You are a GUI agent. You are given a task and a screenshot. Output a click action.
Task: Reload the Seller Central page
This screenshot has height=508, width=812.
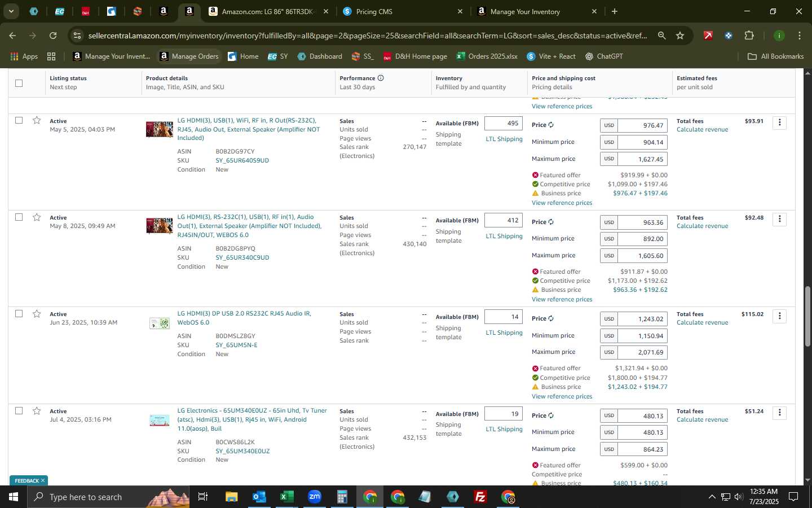tap(53, 36)
